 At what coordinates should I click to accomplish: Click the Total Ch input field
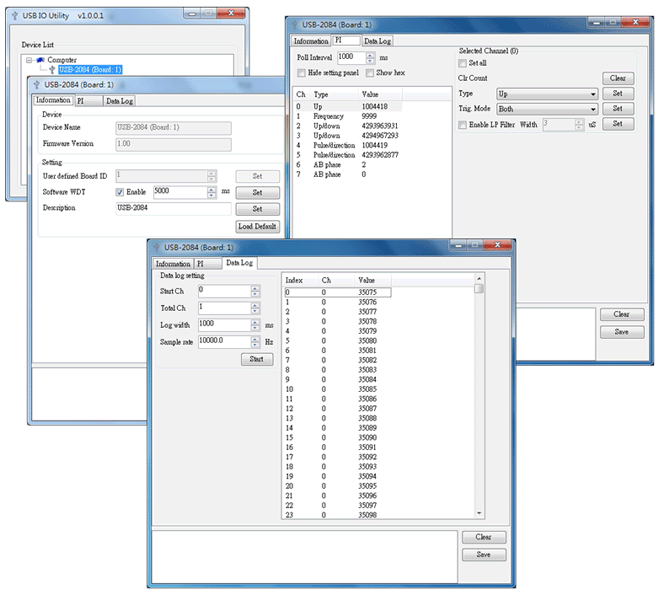coord(225,308)
